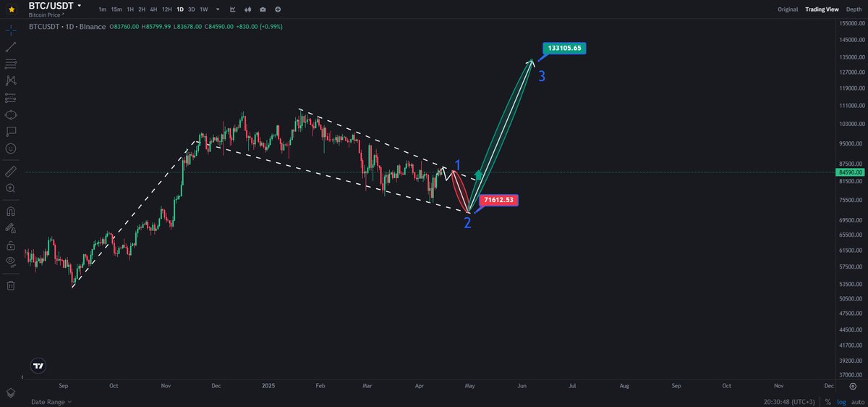Select the 3D timeframe
Viewport: 868px width, 407px height.
[191, 9]
